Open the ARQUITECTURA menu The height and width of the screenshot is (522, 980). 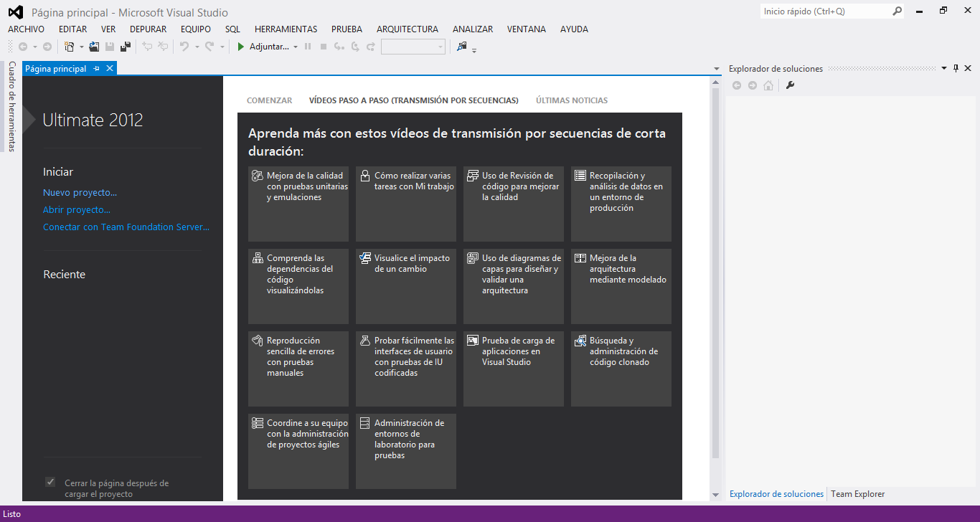(x=407, y=29)
